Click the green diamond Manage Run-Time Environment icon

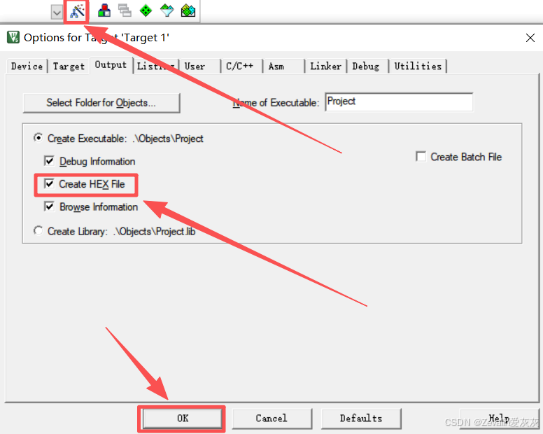[x=146, y=11]
